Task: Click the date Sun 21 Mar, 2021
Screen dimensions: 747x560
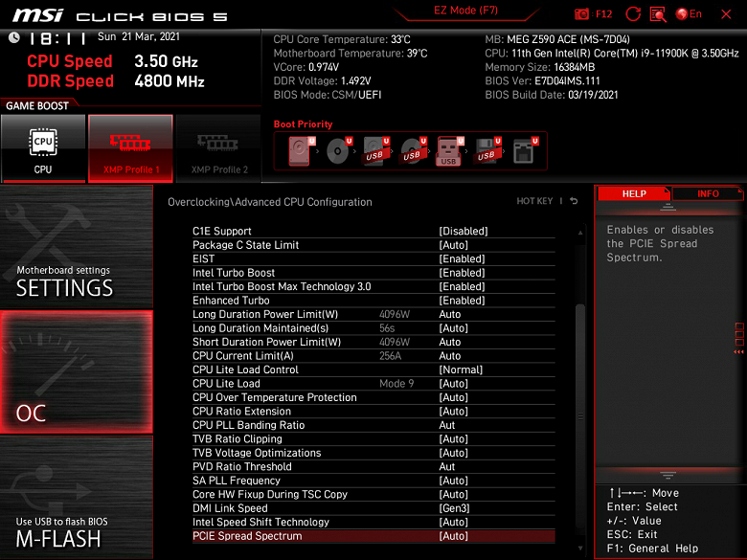Action: click(x=139, y=36)
